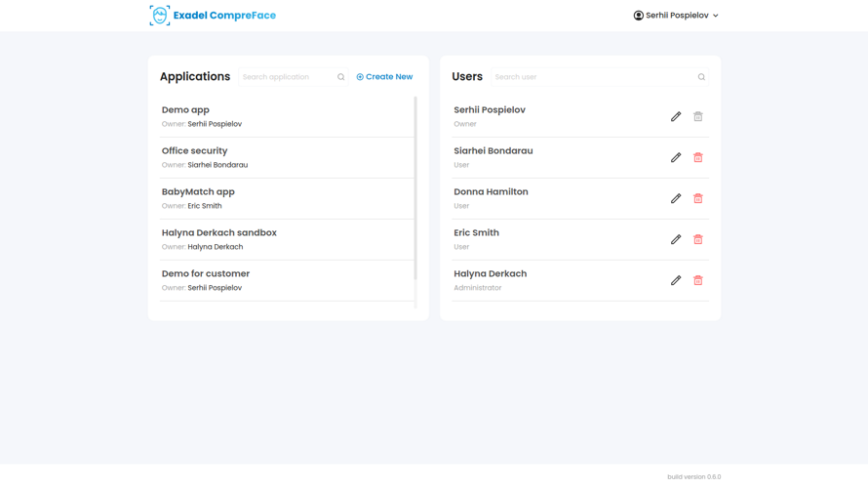868x488 pixels.
Task: Edit user Serhii Pospielov with pencil icon
Action: click(x=676, y=116)
